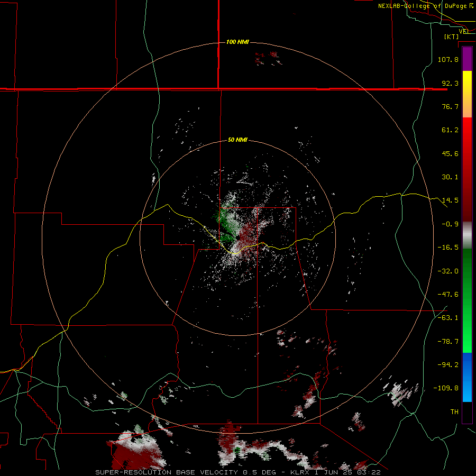Select the -78.7 scale value
Viewport: 476px width, 476px height.
pyautogui.click(x=448, y=342)
